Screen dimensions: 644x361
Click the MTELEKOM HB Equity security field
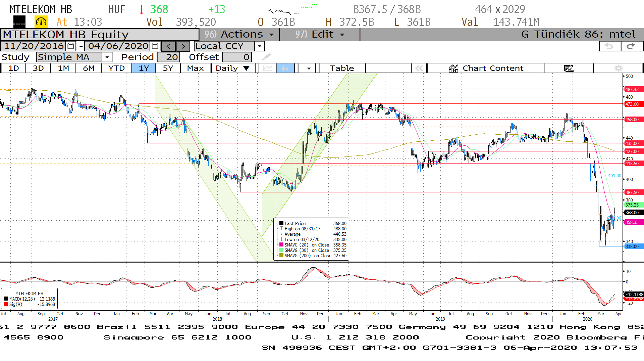[100, 35]
